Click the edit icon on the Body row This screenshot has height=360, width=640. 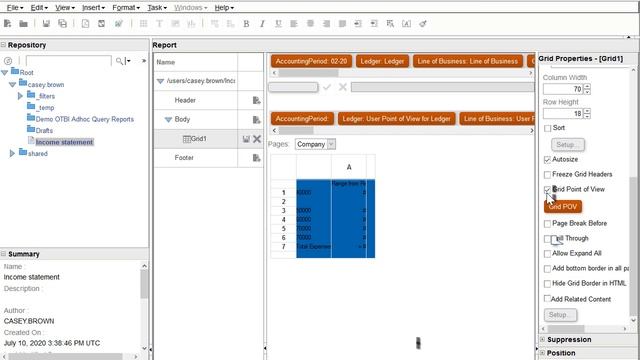pos(256,120)
